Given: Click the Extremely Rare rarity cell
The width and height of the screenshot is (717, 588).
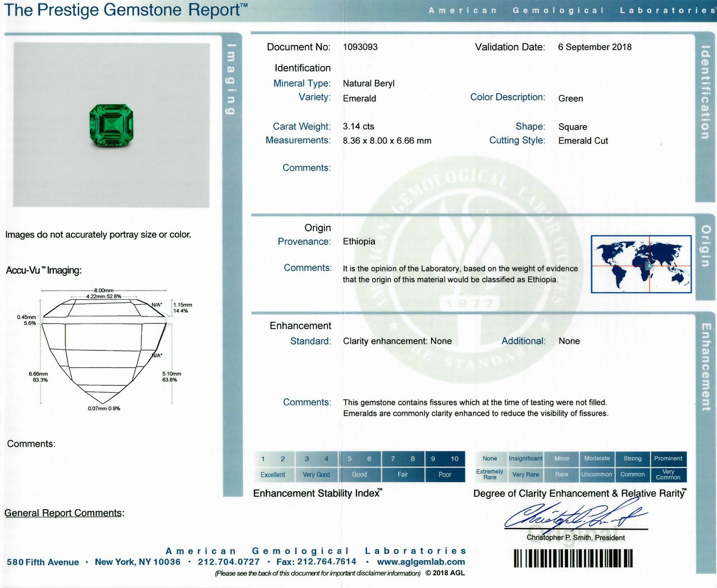Looking at the screenshot, I should 490,475.
